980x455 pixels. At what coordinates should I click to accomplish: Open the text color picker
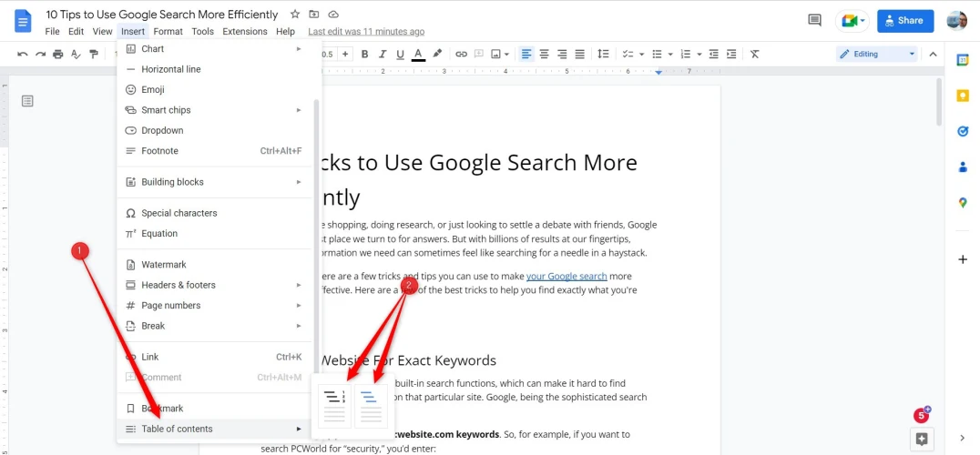[418, 54]
